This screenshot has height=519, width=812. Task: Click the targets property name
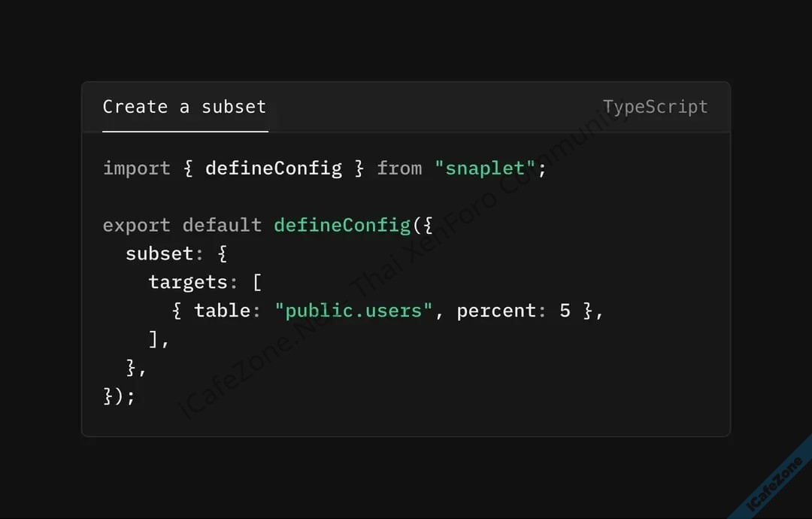187,282
